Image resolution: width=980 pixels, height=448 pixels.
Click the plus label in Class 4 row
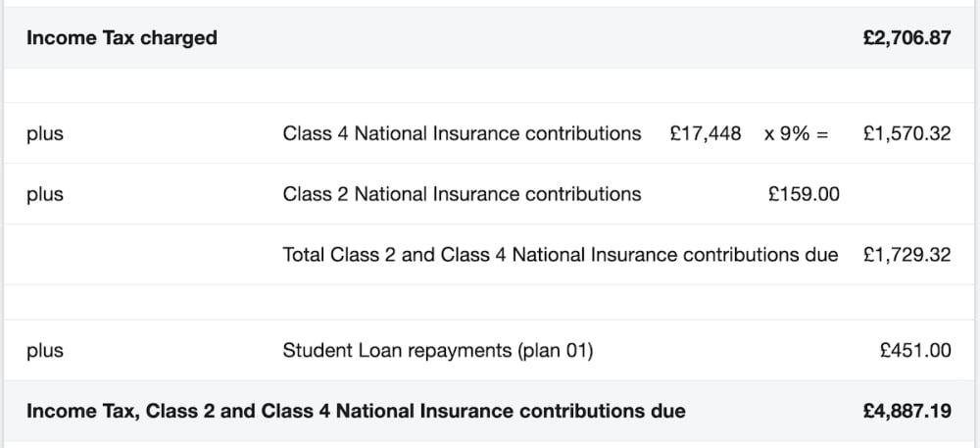[x=45, y=134]
